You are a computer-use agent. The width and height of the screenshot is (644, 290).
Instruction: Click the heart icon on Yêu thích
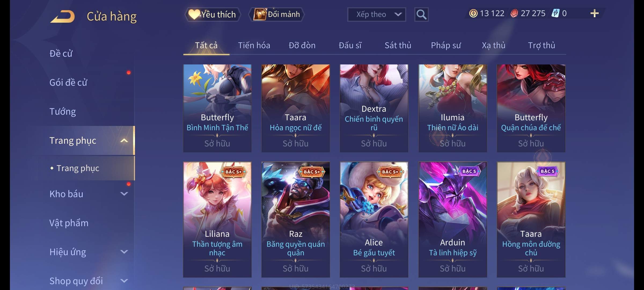click(x=194, y=14)
